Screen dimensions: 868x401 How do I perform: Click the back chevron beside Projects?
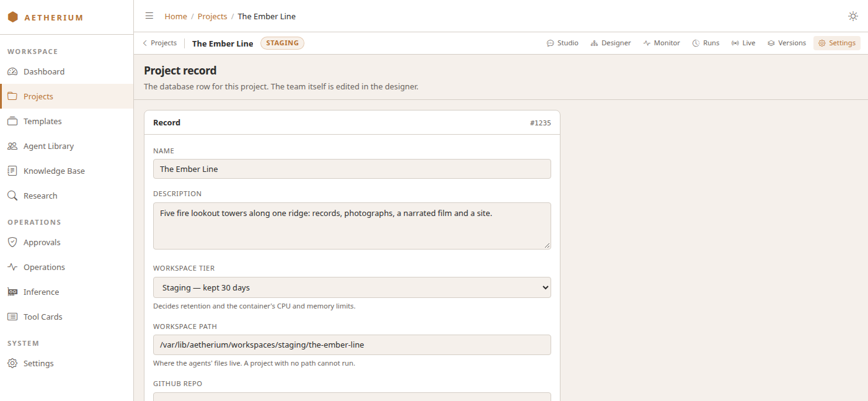click(x=145, y=43)
